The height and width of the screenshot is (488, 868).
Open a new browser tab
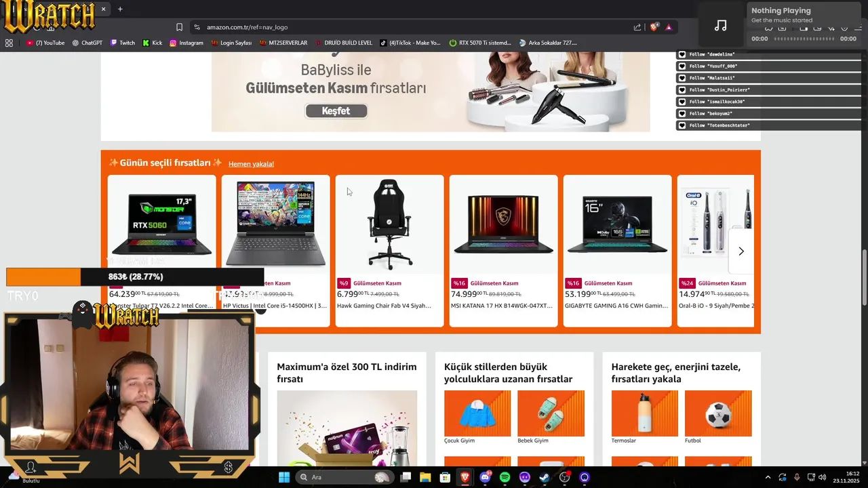coord(120,9)
